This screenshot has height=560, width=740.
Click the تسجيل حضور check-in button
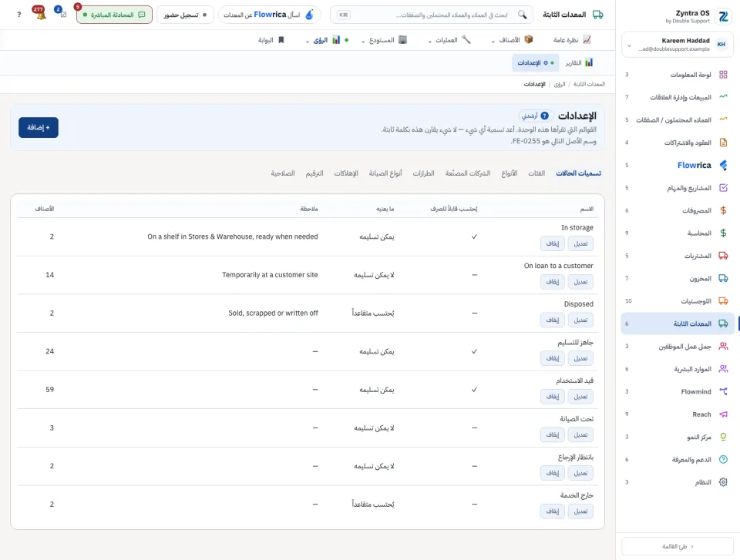tap(185, 15)
